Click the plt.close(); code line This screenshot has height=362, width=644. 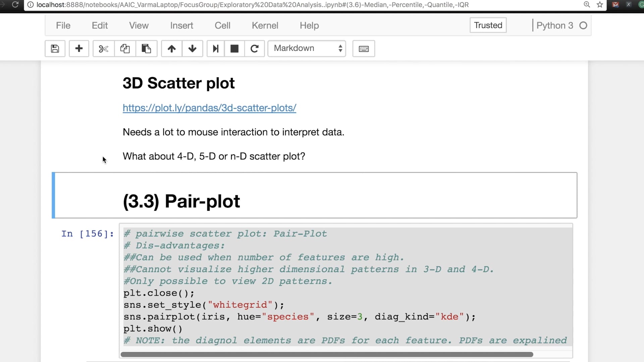coord(159,293)
